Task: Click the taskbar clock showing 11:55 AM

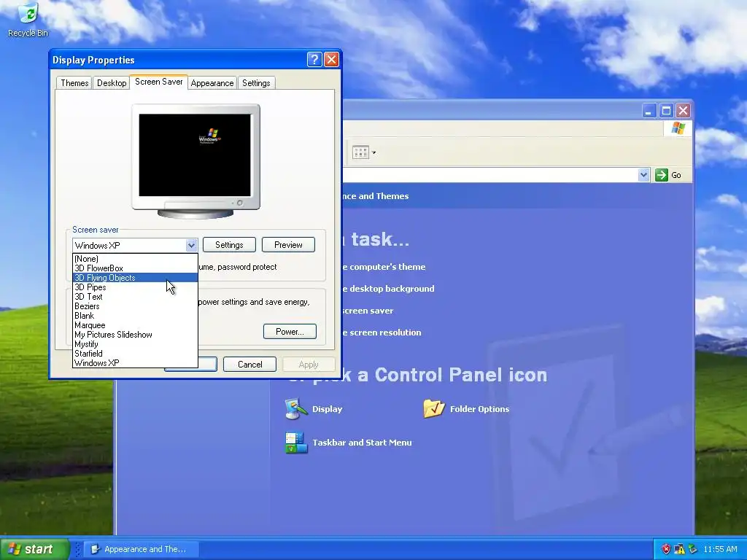Action: [720, 549]
